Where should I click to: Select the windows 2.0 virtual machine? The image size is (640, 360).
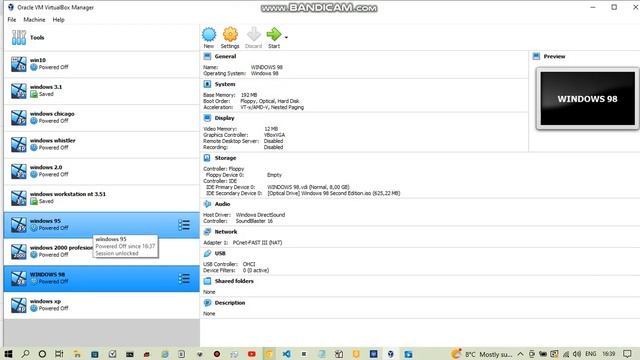click(x=101, y=171)
